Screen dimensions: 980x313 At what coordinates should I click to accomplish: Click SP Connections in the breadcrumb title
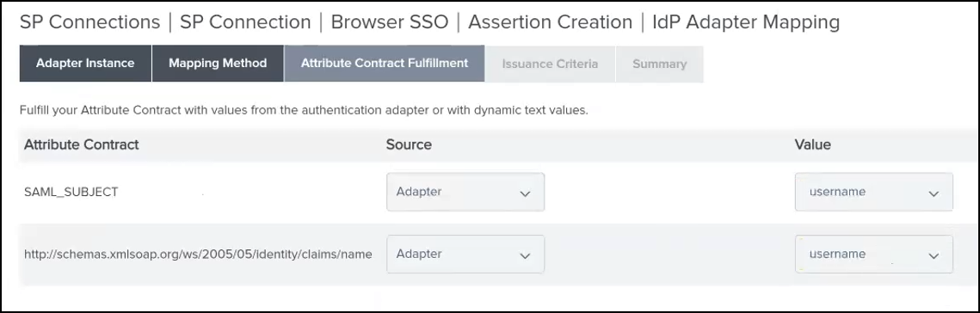pyautogui.click(x=90, y=21)
